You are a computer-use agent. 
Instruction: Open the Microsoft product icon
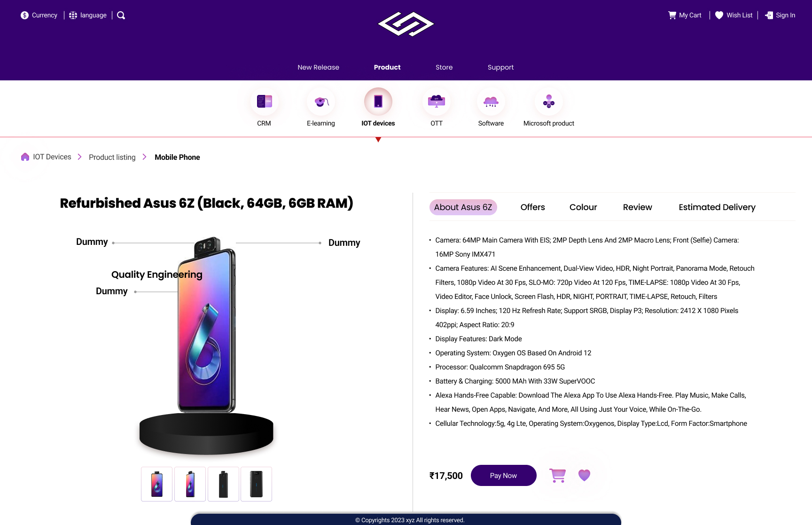coord(549,102)
